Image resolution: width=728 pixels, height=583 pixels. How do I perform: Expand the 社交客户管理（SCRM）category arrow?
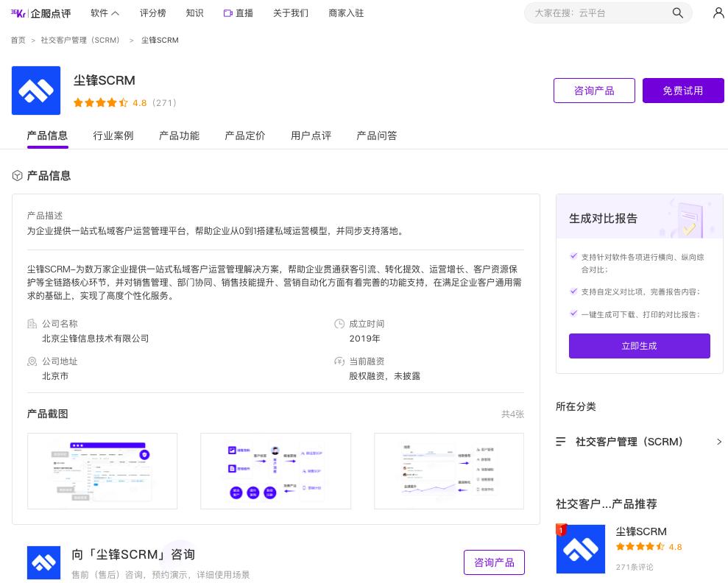[x=719, y=442]
